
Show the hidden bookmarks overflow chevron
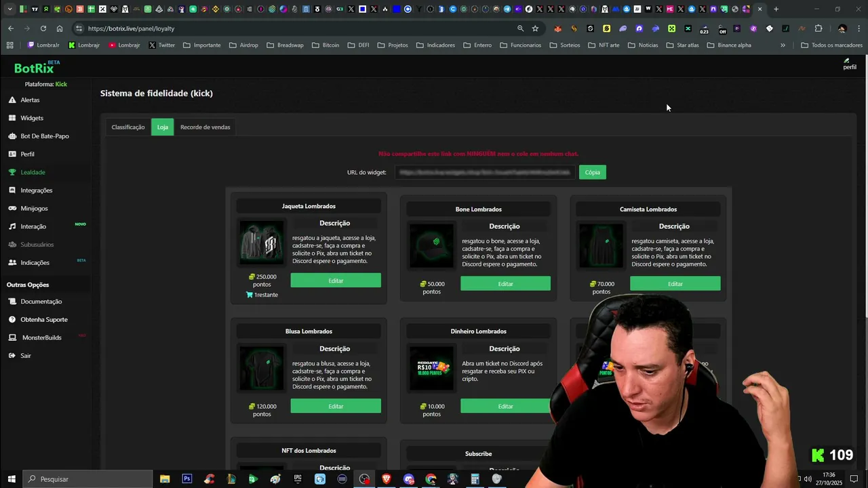[783, 45]
